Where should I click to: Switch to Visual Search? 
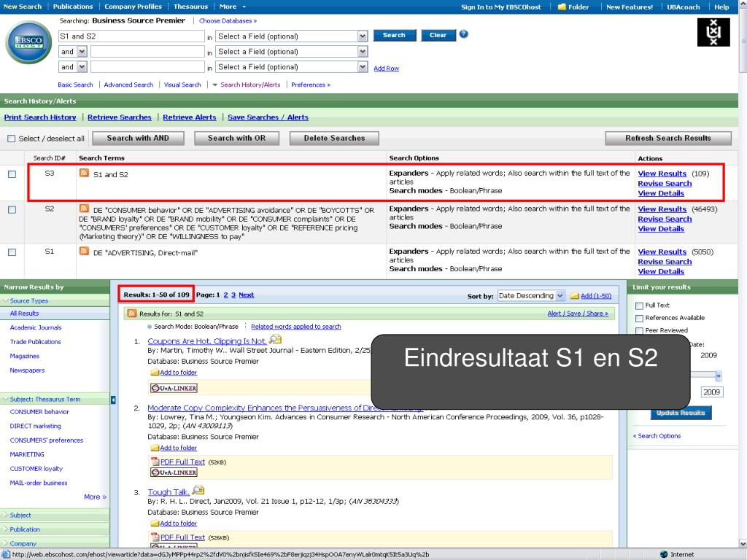click(182, 85)
